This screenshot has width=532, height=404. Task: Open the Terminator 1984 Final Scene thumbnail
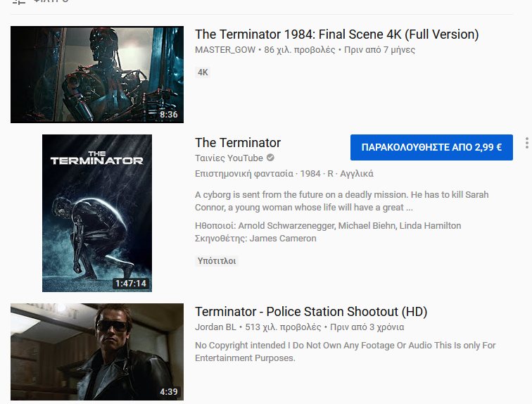[x=97, y=75]
